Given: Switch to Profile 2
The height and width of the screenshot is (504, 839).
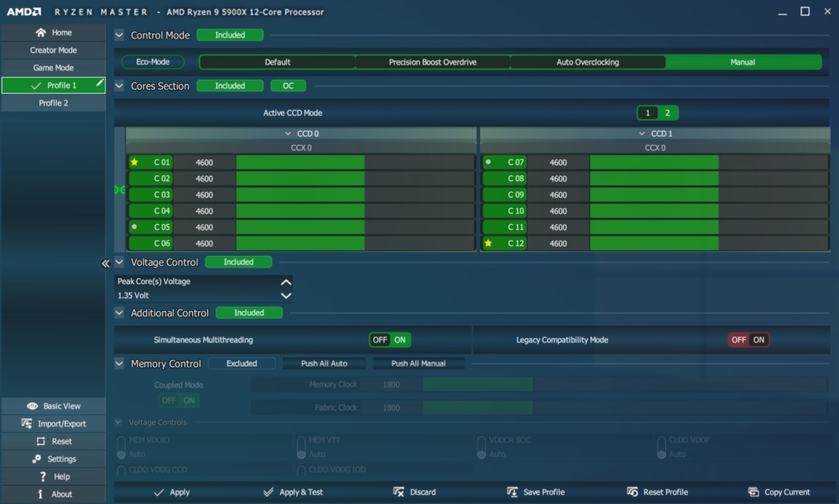Looking at the screenshot, I should pyautogui.click(x=53, y=103).
